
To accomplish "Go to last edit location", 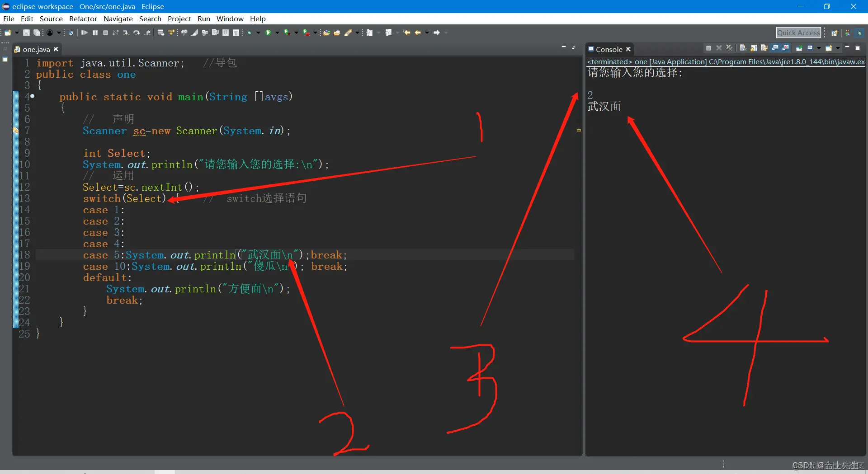I will click(x=406, y=33).
